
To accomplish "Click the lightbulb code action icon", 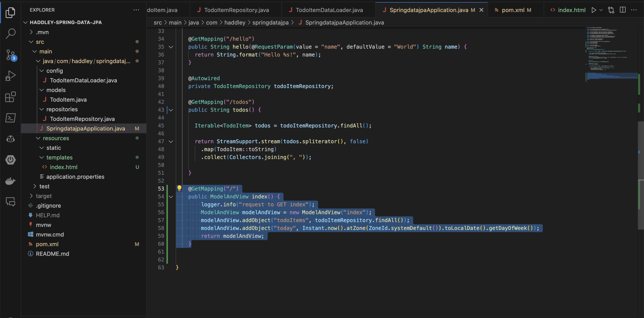I will 179,188.
